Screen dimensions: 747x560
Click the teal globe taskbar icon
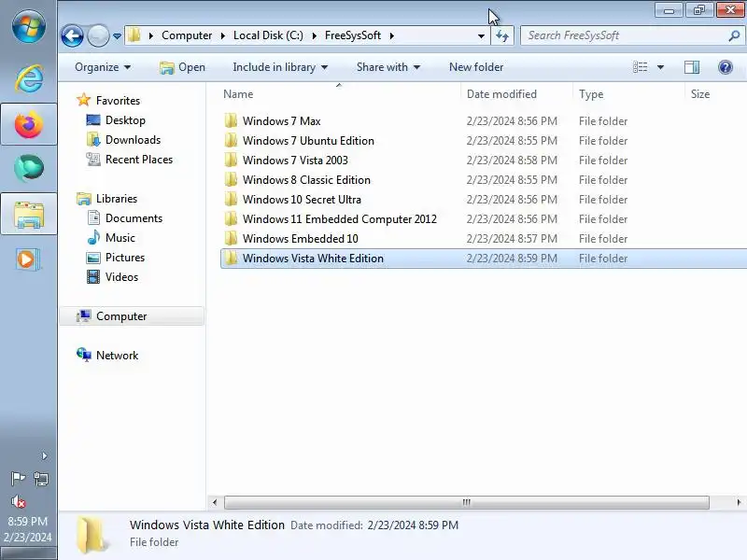coord(29,168)
